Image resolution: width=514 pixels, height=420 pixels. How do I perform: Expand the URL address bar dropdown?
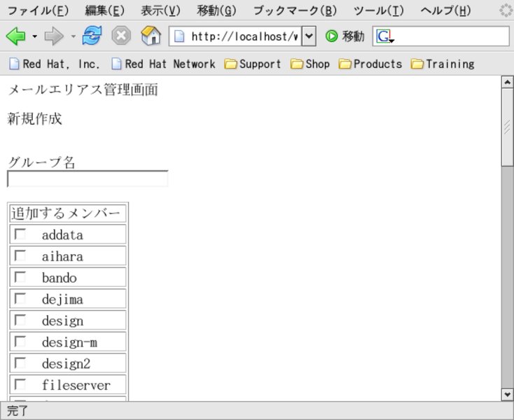coord(308,36)
